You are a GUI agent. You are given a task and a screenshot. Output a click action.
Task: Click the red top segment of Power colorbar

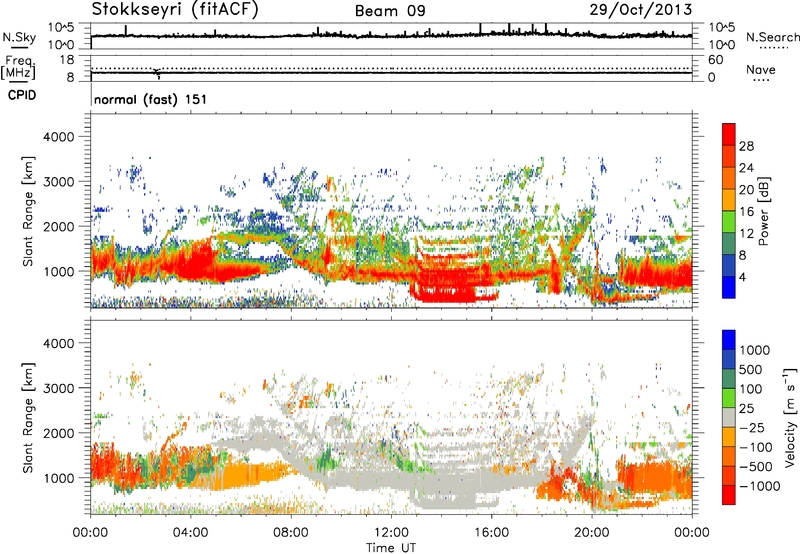[729, 134]
